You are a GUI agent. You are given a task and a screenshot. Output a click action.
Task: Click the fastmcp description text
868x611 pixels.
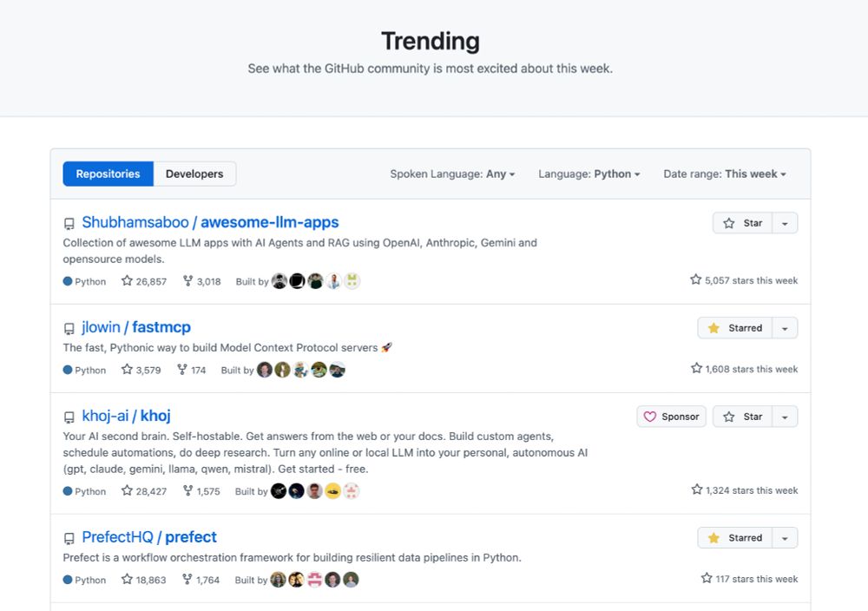tap(227, 347)
